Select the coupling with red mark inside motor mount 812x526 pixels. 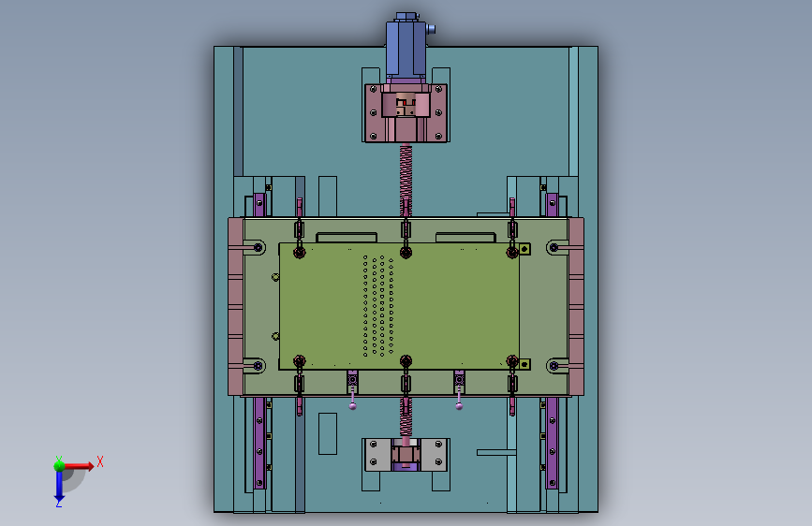coord(406,105)
